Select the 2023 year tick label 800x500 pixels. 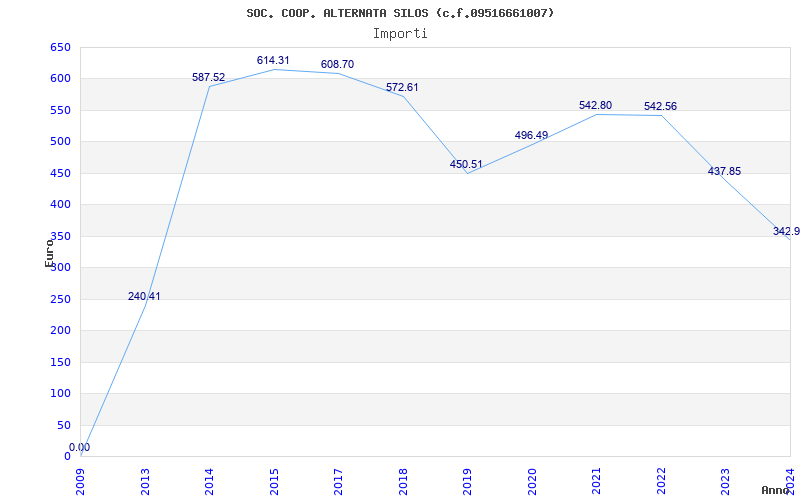pyautogui.click(x=726, y=482)
